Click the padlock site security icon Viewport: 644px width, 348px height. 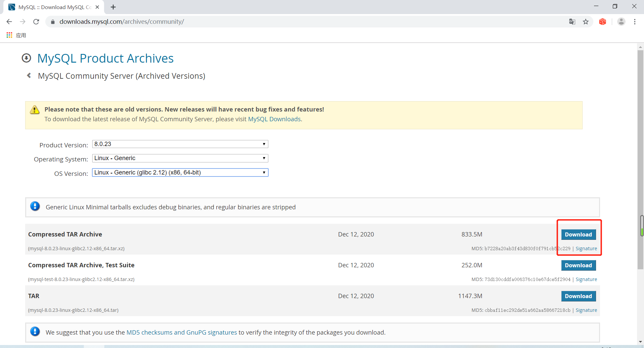[52, 22]
